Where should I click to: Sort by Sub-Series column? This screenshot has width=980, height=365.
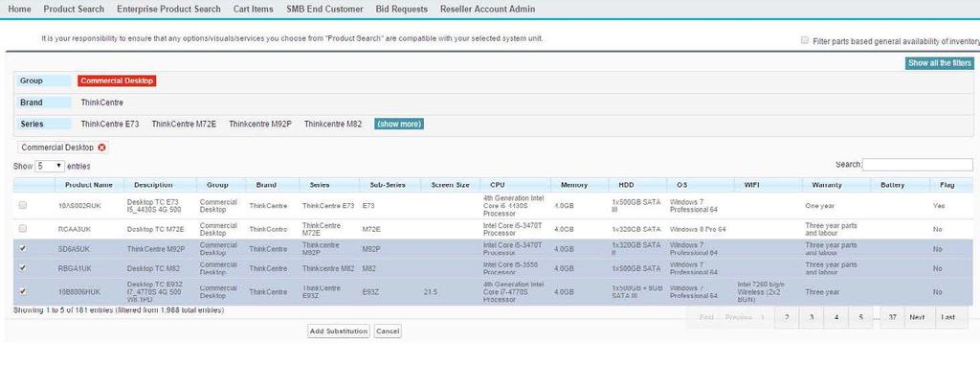pos(388,185)
